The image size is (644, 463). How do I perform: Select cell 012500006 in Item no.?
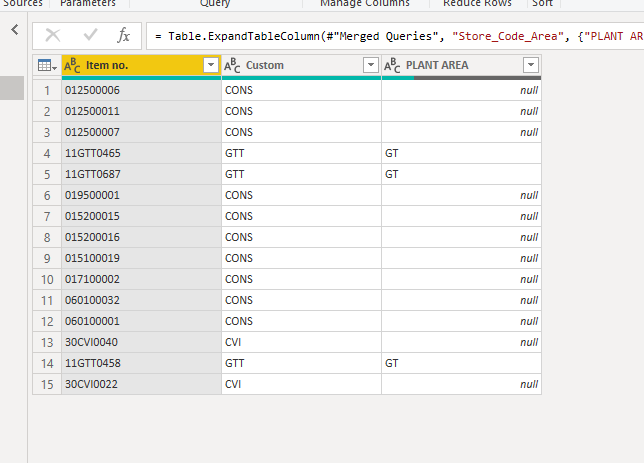141,90
